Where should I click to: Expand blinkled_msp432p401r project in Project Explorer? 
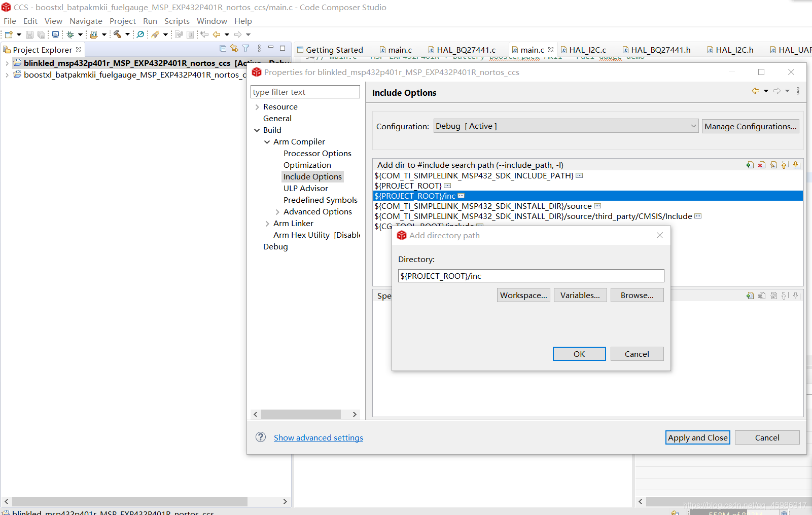pyautogui.click(x=7, y=63)
